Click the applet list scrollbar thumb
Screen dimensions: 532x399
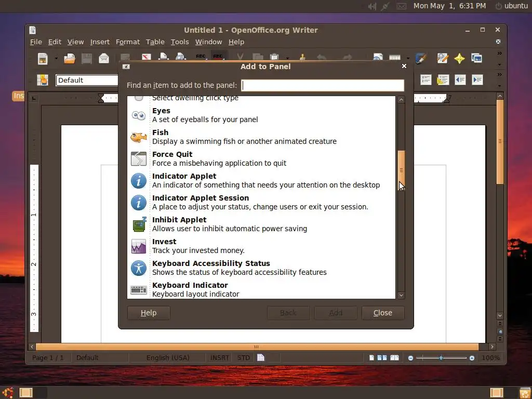click(x=401, y=170)
